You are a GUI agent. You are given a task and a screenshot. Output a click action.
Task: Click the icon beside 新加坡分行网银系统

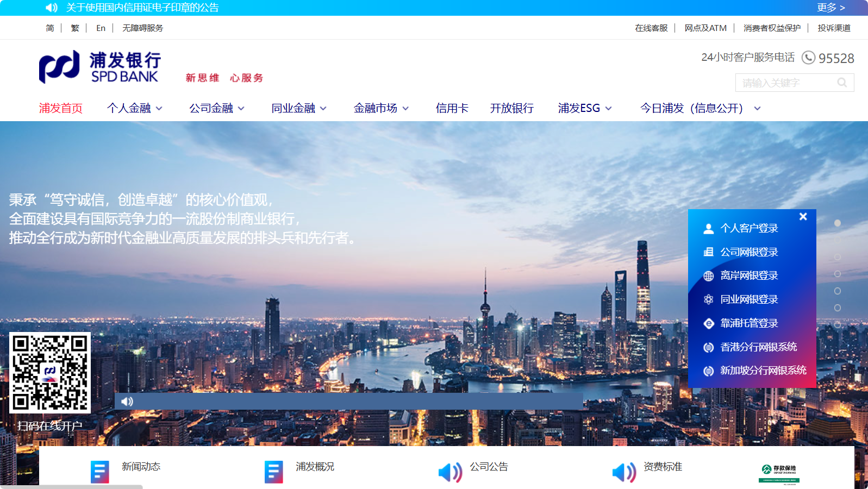[708, 371]
